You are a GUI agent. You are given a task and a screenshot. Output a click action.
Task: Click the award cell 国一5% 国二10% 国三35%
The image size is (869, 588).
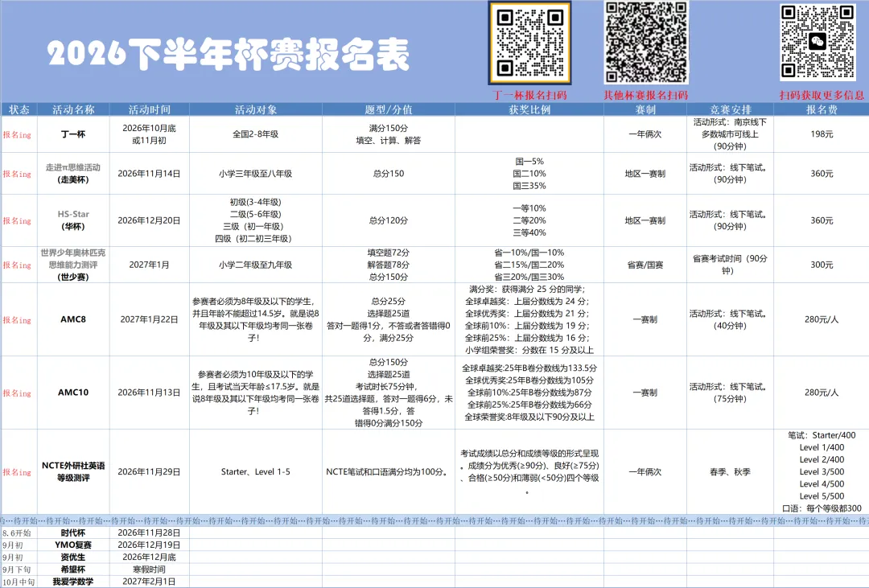pyautogui.click(x=529, y=174)
